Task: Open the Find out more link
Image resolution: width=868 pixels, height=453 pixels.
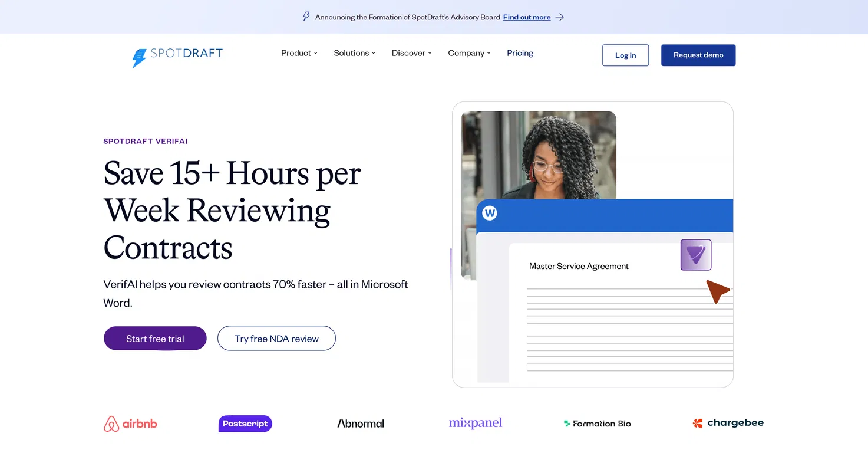Action: click(x=527, y=17)
